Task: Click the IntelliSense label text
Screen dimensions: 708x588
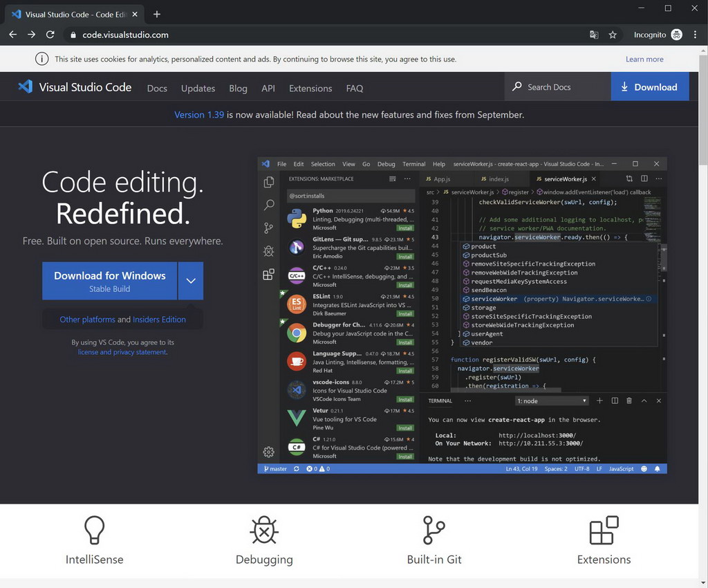Action: (x=94, y=560)
